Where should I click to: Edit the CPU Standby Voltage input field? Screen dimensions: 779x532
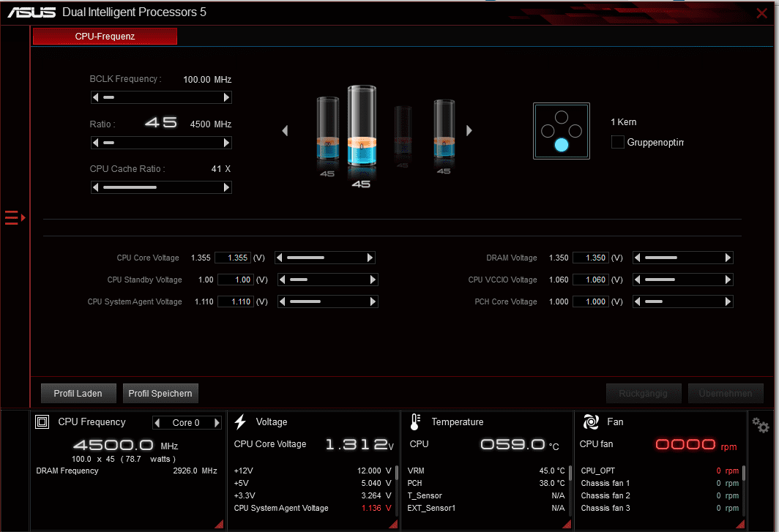[x=236, y=280]
